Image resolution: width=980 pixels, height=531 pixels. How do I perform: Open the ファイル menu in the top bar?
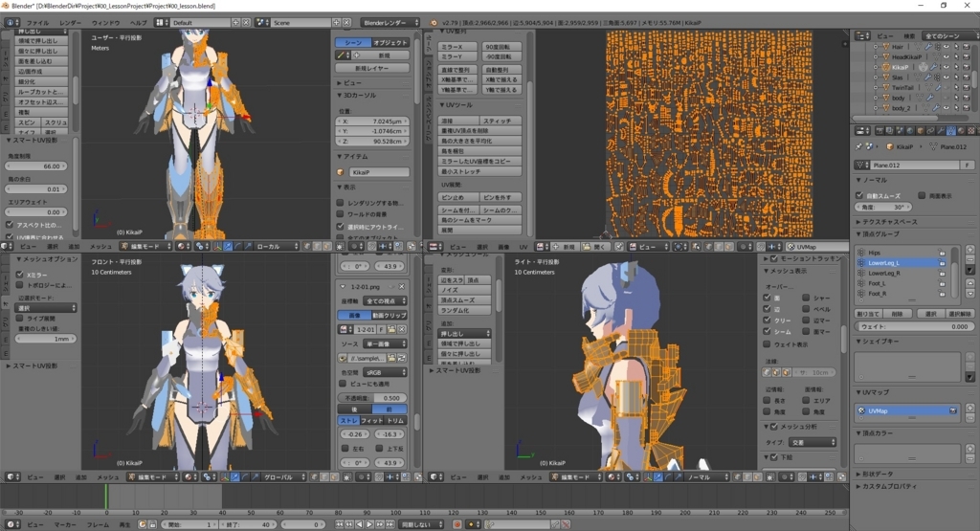pyautogui.click(x=37, y=23)
